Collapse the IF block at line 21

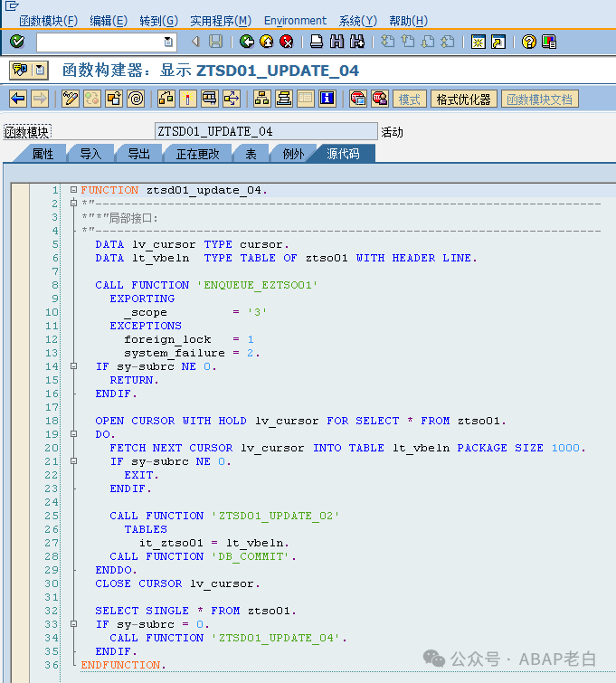(x=73, y=460)
